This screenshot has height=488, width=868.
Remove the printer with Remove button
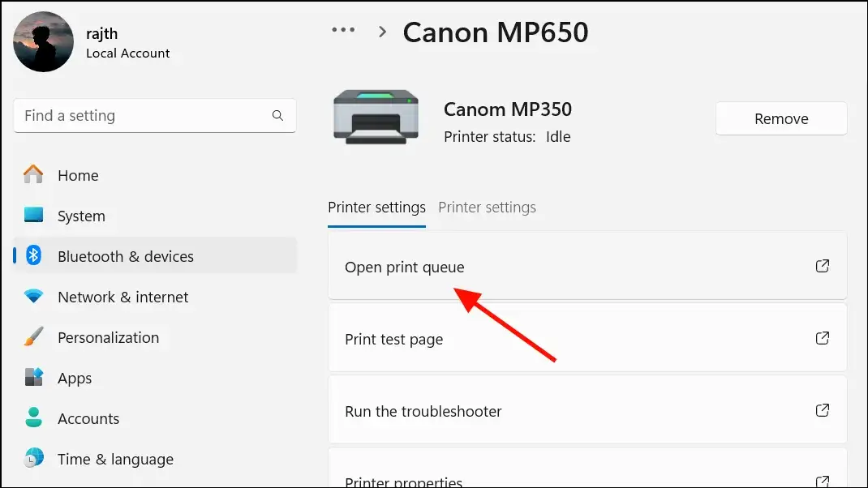click(781, 118)
